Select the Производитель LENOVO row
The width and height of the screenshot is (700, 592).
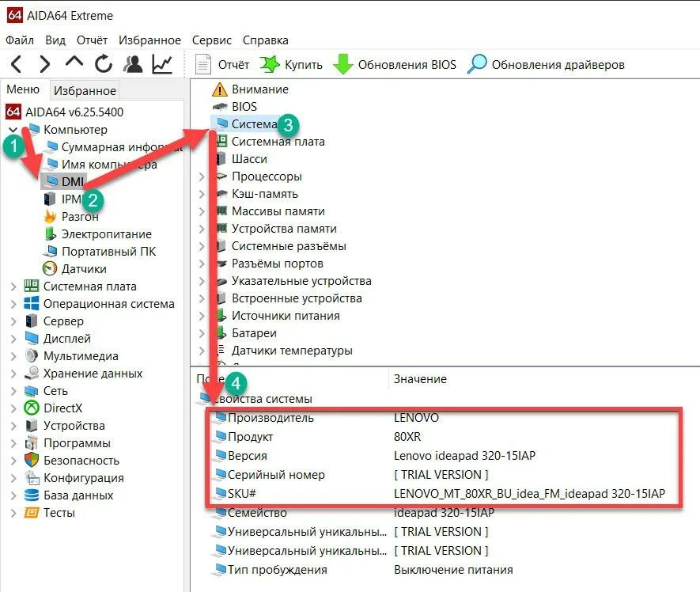coord(445,418)
